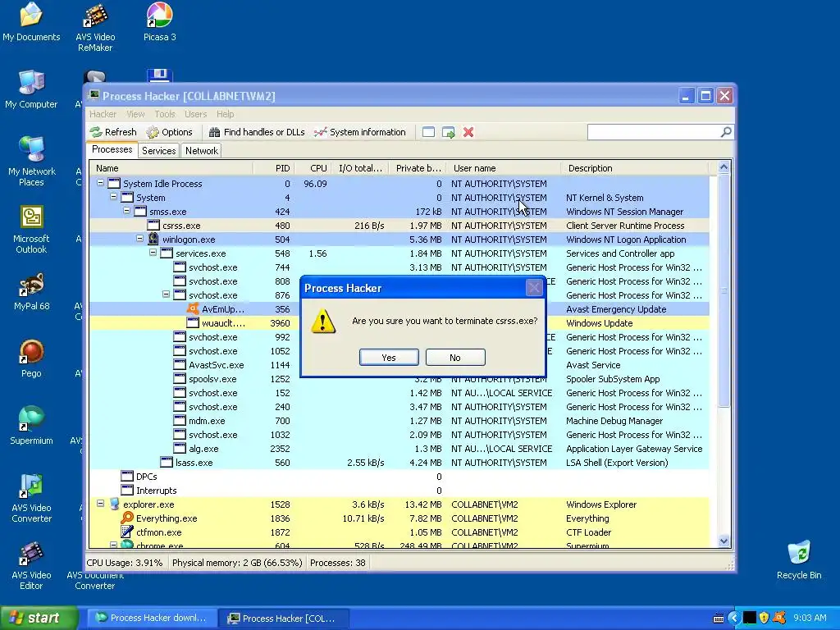Select the ctfmon.exe process

click(x=399, y=532)
